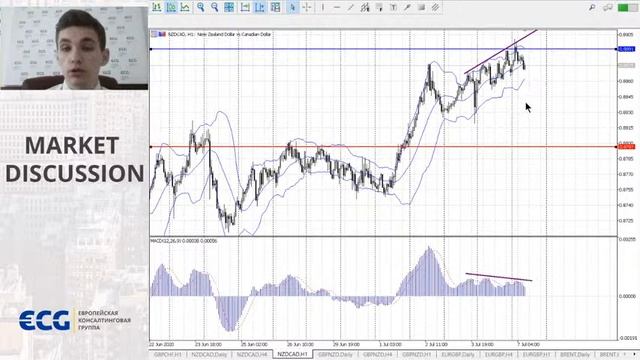Image resolution: width=640 pixels, height=360 pixels.
Task: Open the GBPNZD,H4 chart tab
Action: point(377,354)
